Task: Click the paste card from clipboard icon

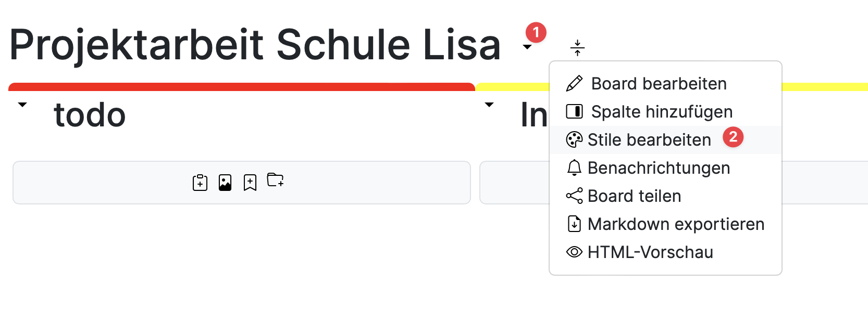Action: [x=200, y=182]
